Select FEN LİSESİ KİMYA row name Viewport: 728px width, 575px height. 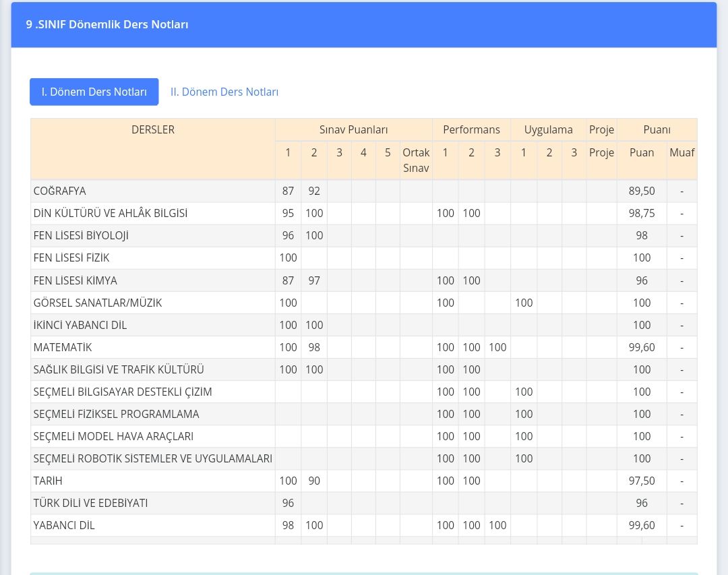pos(75,280)
